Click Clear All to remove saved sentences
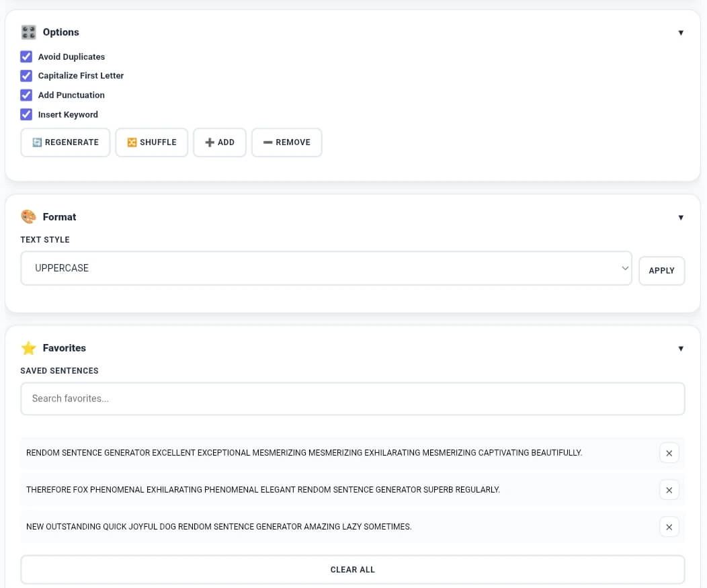The image size is (707, 588). [x=352, y=569]
